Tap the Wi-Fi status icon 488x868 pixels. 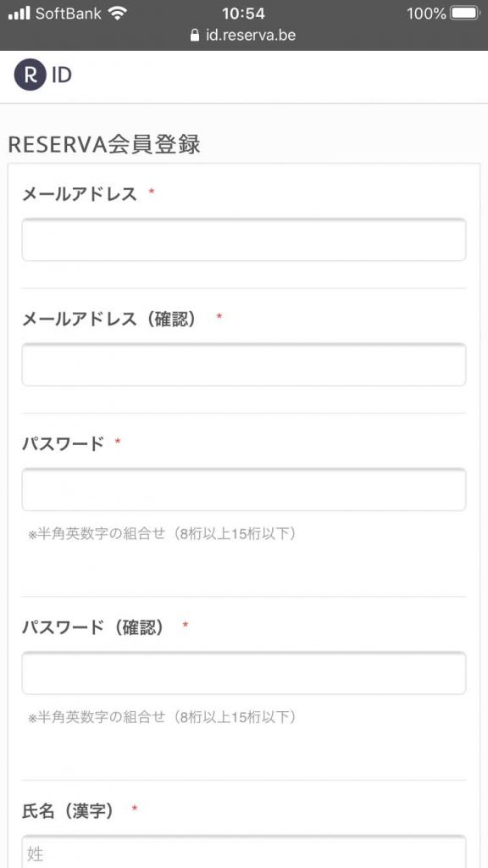tap(118, 14)
